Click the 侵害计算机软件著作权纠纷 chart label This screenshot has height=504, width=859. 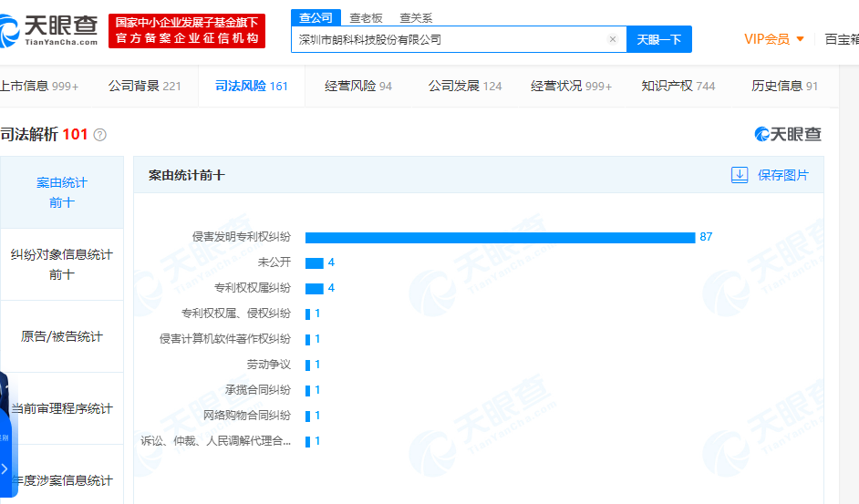coord(225,338)
